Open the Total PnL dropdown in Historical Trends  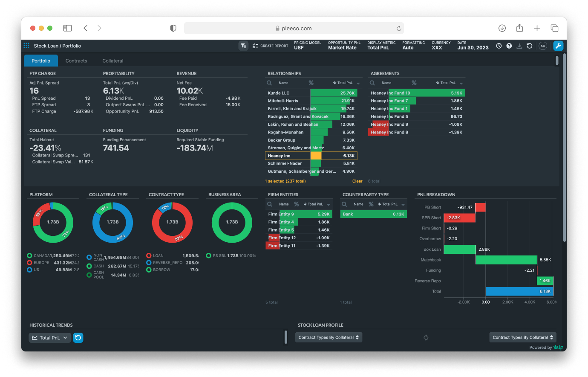click(50, 338)
